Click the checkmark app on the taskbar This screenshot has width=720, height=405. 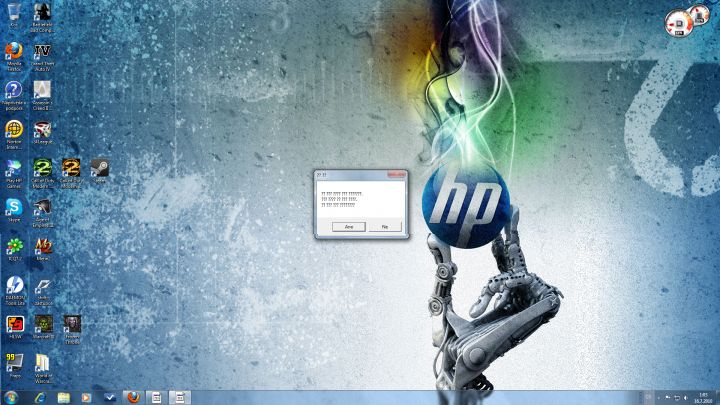click(x=110, y=398)
